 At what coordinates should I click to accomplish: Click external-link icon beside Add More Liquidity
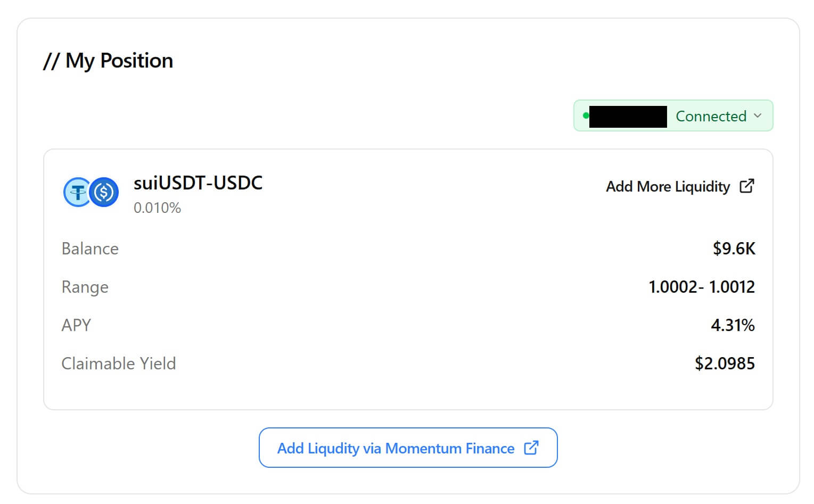747,186
